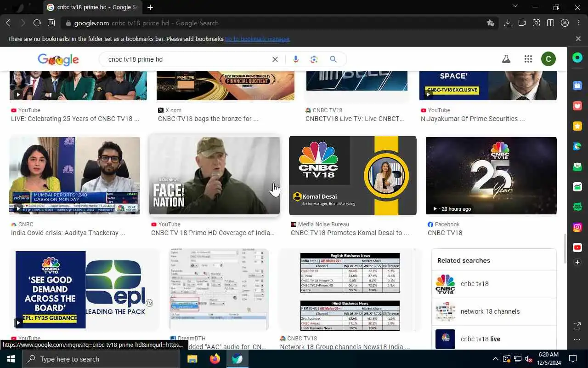Launch Firefox from the taskbar
Image resolution: width=588 pixels, height=368 pixels.
tap(215, 359)
